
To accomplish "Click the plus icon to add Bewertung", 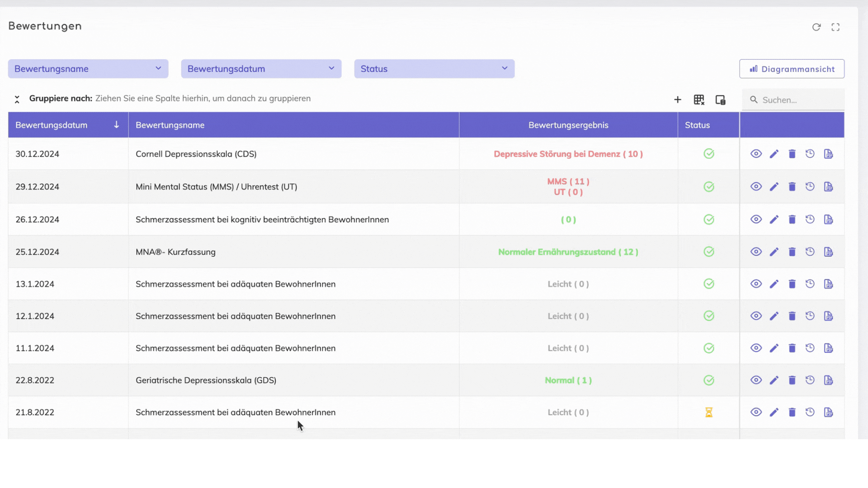I will coord(677,100).
